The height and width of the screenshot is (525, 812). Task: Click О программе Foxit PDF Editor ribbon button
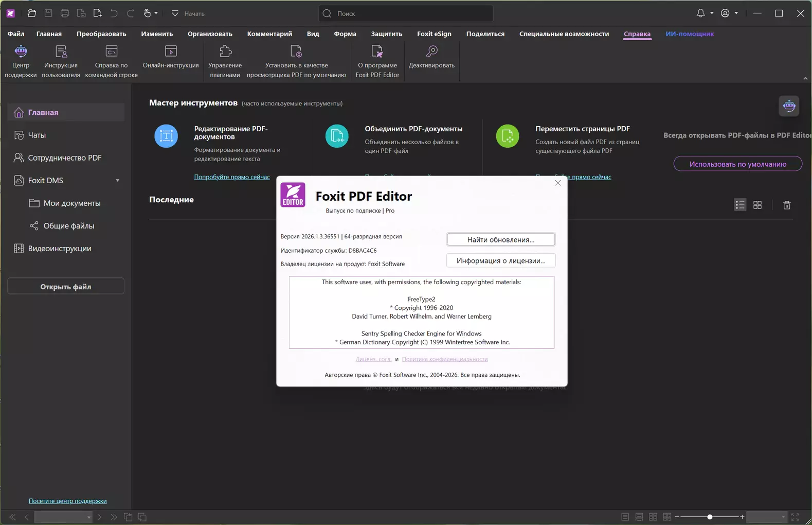[377, 61]
